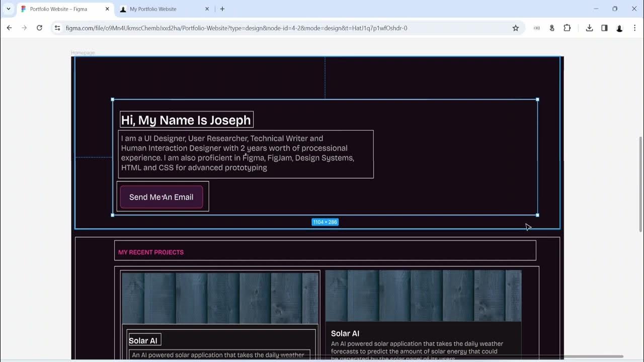644x362 pixels.
Task: Open the Chrome downloads icon
Action: [x=589, y=28]
